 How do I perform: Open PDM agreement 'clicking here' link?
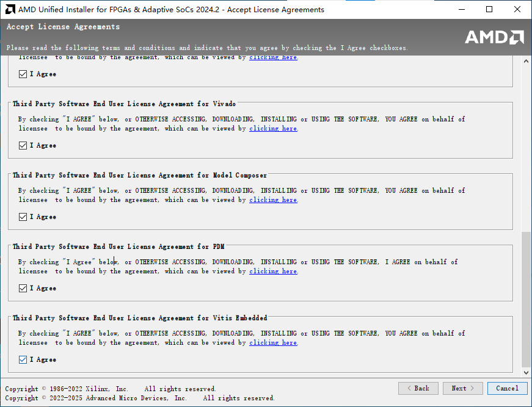click(x=273, y=272)
